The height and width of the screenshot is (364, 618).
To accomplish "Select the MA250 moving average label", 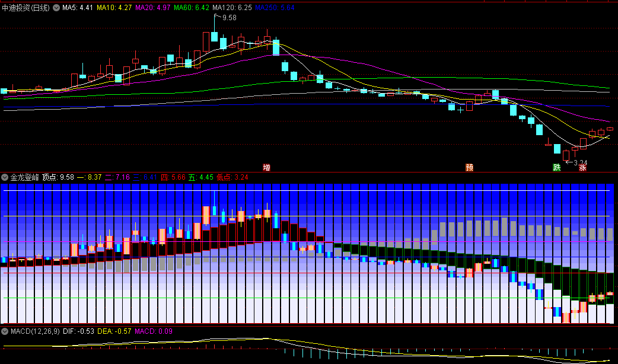I will [x=275, y=8].
